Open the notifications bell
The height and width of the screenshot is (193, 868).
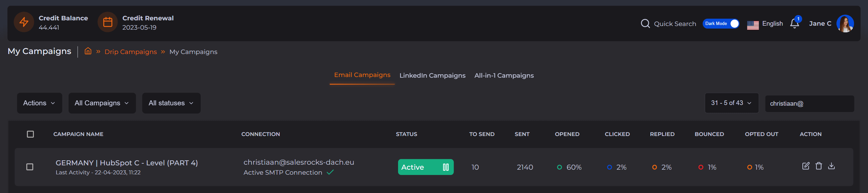coord(794,24)
